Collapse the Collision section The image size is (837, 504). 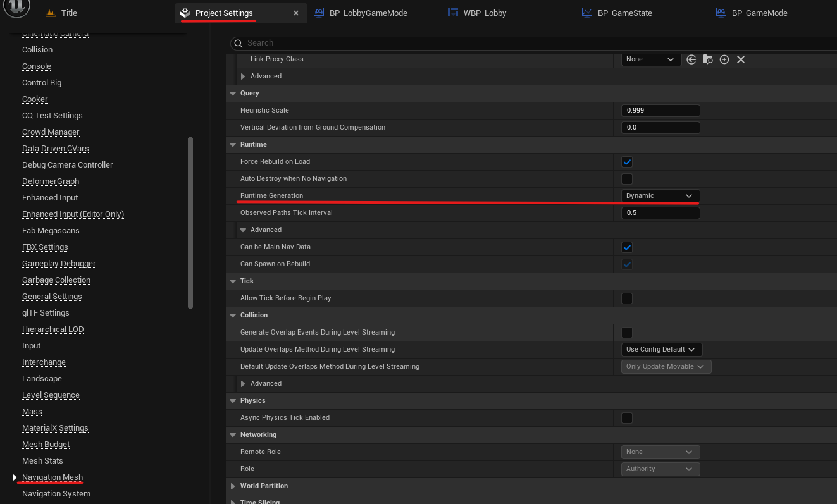click(232, 316)
